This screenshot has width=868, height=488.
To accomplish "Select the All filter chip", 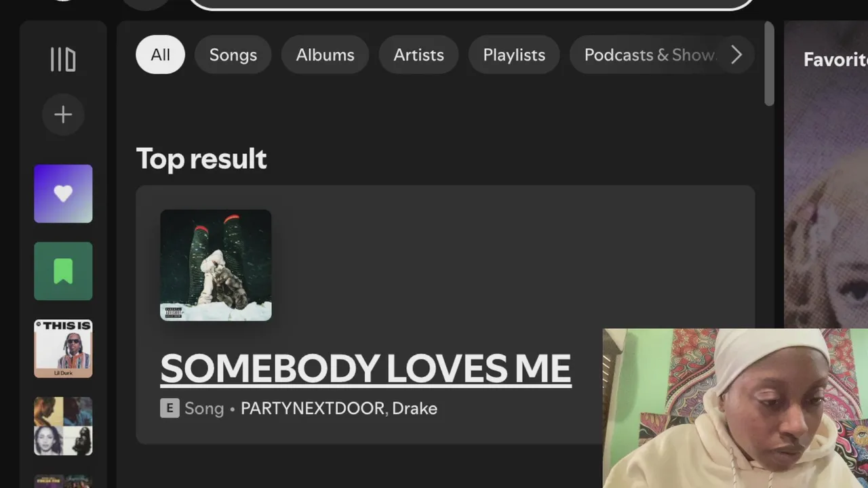I will (x=160, y=55).
